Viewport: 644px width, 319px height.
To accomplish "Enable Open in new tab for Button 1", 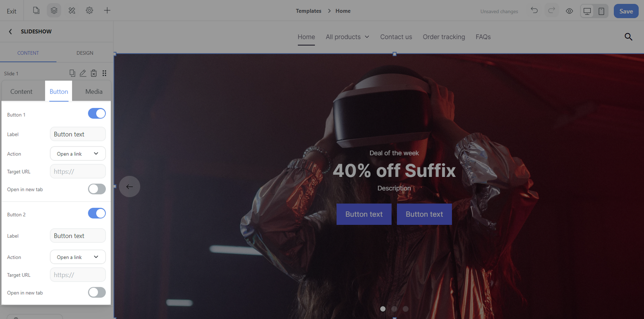I will 97,189.
